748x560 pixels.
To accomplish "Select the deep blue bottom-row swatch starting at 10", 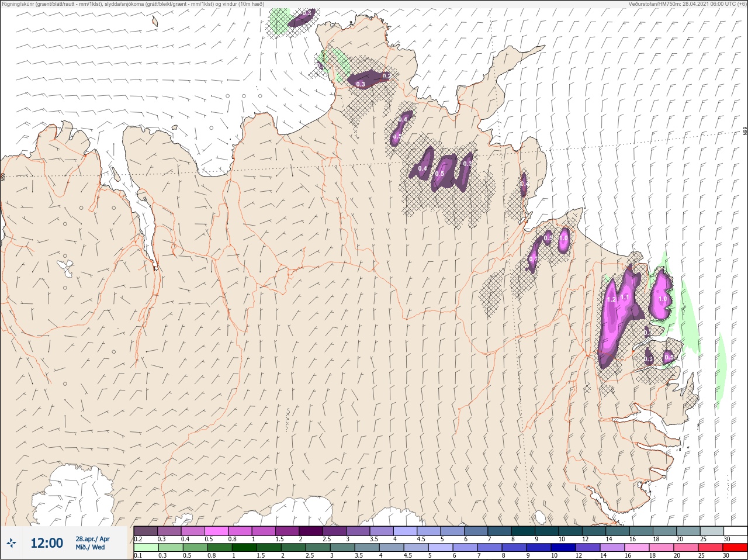I will pos(563,548).
